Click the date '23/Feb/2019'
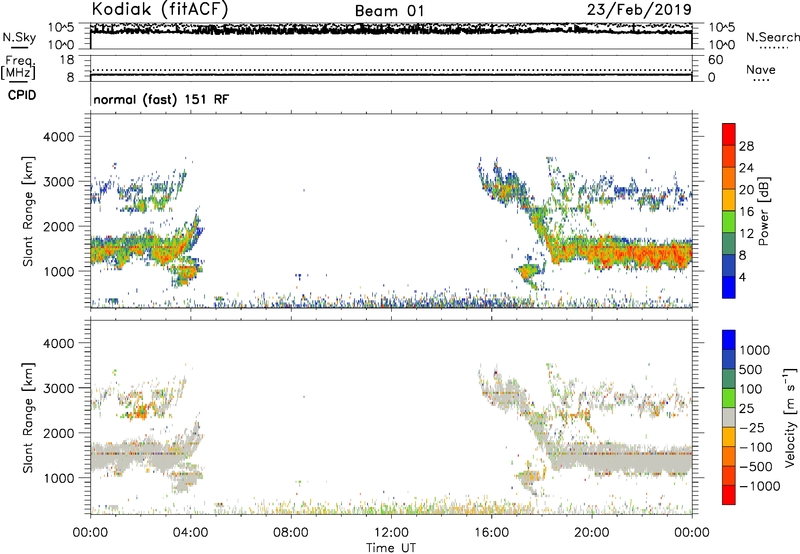The height and width of the screenshot is (554, 800). tap(639, 9)
